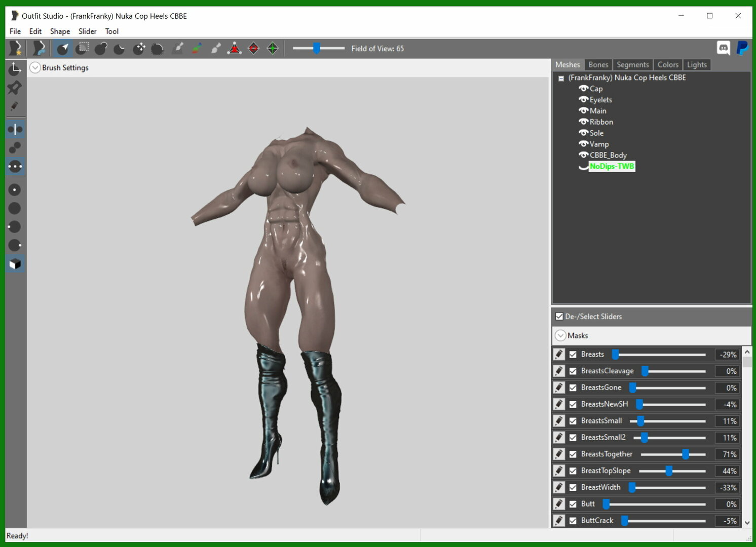
Task: Uncheck the BreastsSmall slider checkbox
Action: (573, 421)
